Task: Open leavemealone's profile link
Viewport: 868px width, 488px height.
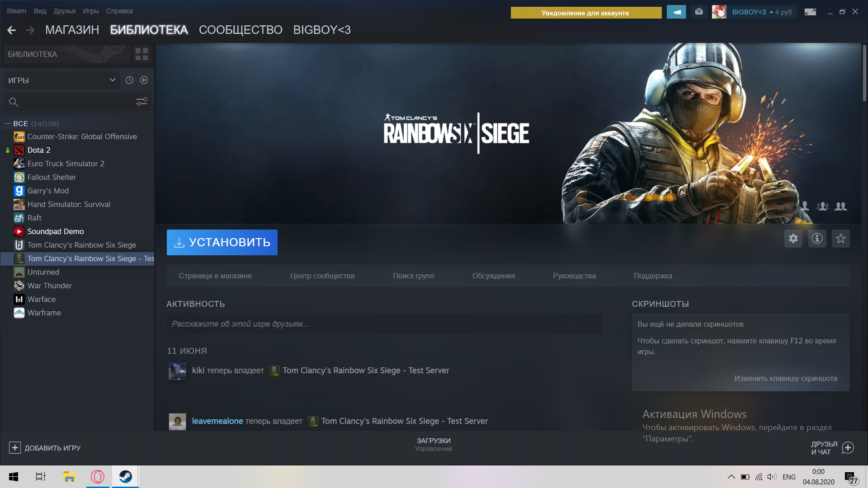Action: pos(217,421)
